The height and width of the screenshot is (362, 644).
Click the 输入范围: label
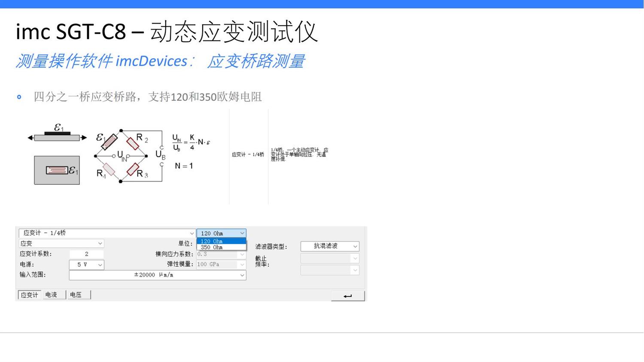33,274
